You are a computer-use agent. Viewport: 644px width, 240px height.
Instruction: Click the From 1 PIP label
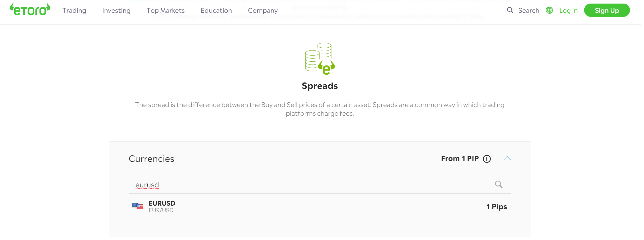pos(460,158)
